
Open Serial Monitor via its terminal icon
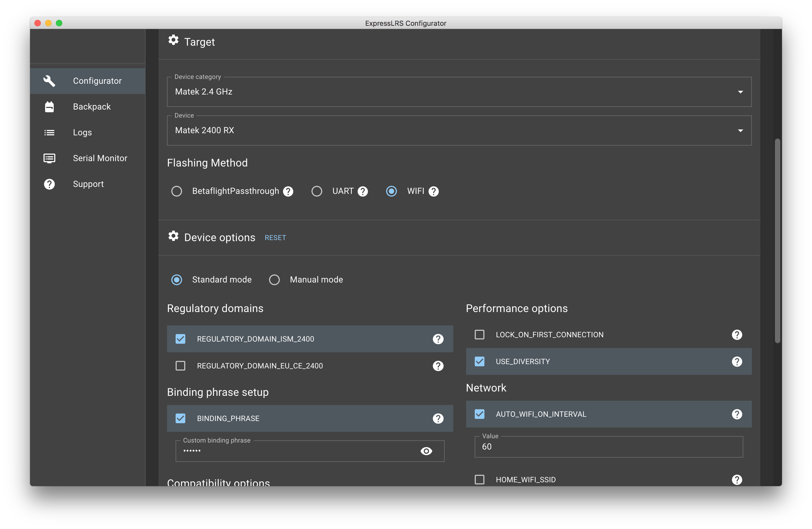click(x=49, y=158)
